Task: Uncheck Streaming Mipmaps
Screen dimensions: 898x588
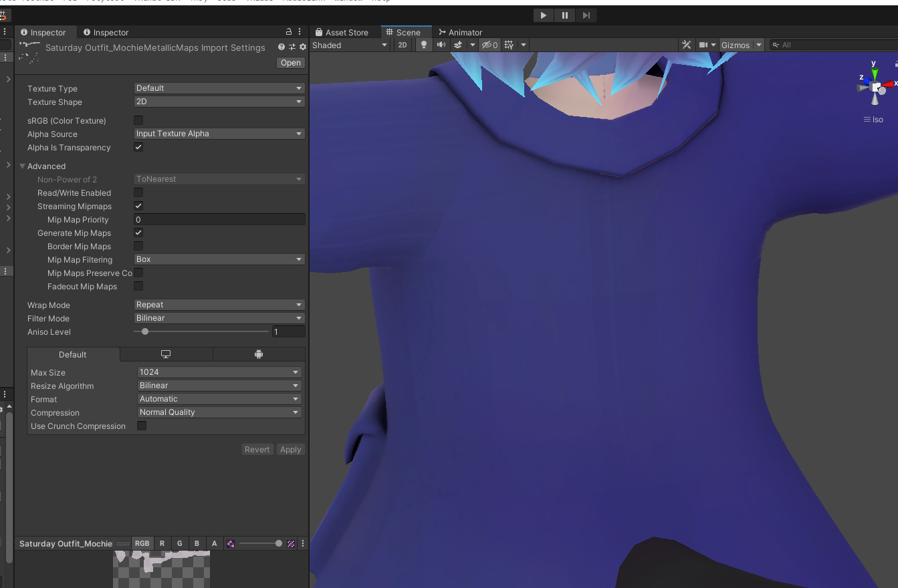Action: click(x=138, y=206)
